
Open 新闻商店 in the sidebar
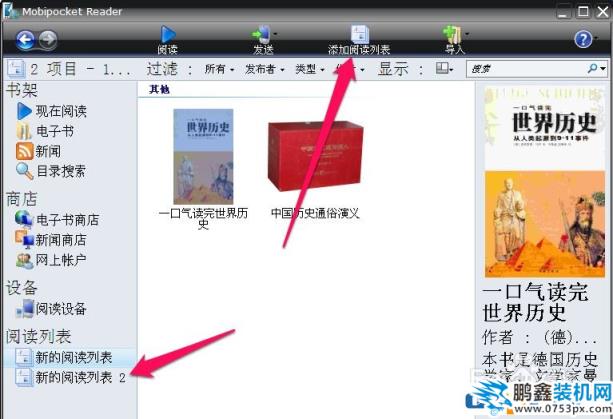point(61,240)
